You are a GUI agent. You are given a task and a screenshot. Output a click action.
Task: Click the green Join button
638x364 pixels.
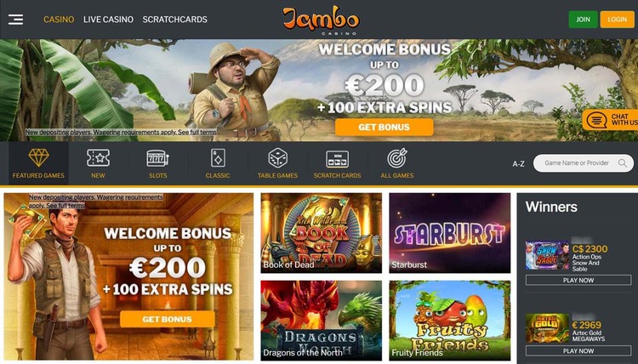point(583,19)
